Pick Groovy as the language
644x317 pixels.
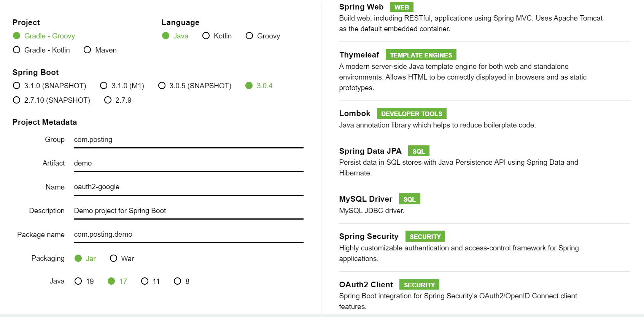coord(263,36)
